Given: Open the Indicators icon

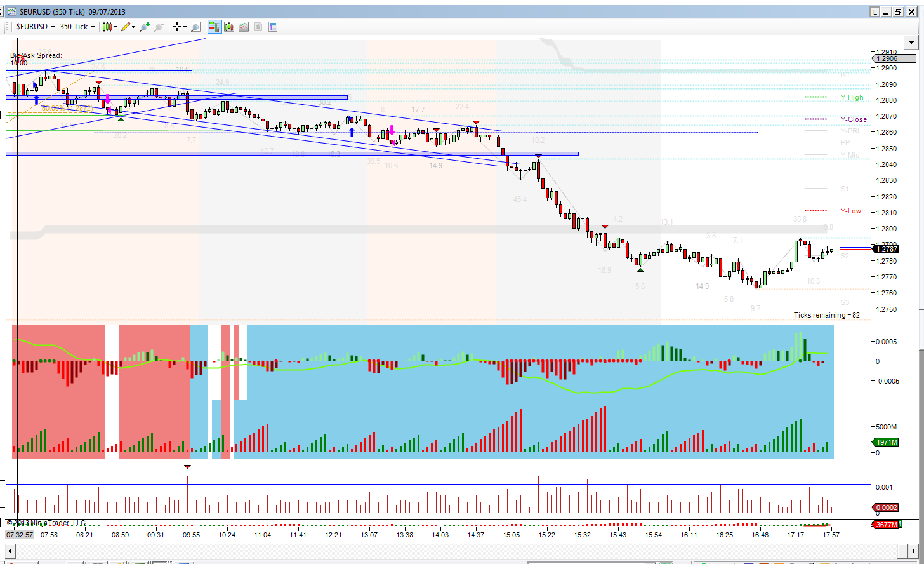Looking at the screenshot, I should pyautogui.click(x=244, y=27).
